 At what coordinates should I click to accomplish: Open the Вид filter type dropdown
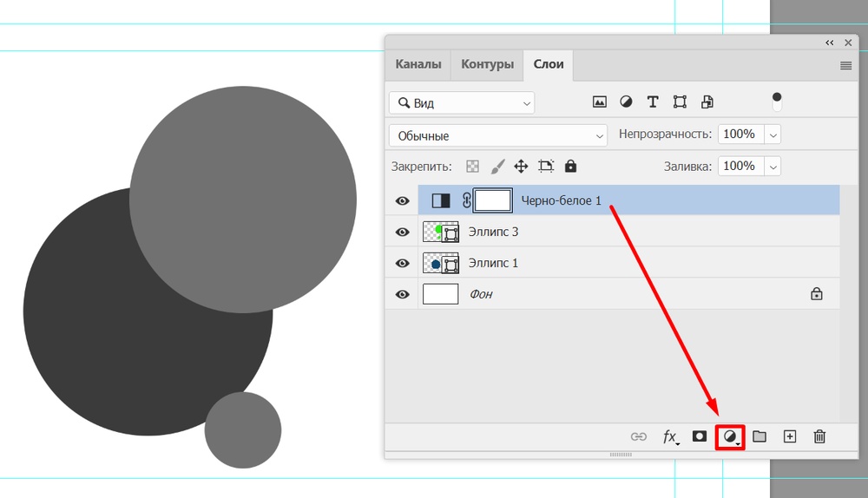(462, 103)
